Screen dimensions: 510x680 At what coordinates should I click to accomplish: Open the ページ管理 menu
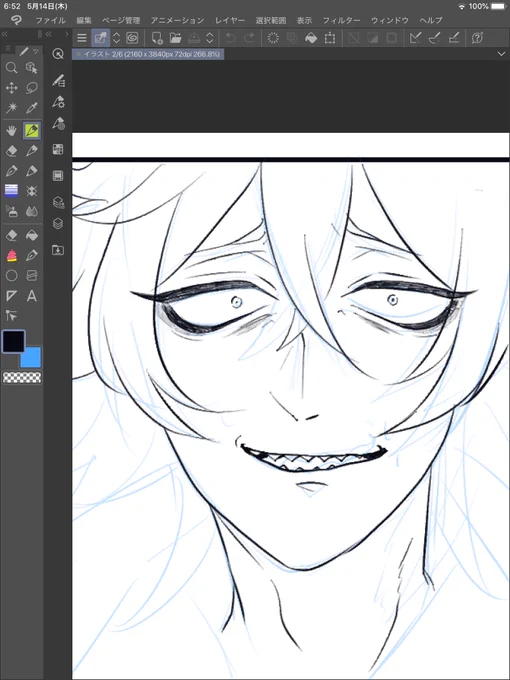coord(121,20)
